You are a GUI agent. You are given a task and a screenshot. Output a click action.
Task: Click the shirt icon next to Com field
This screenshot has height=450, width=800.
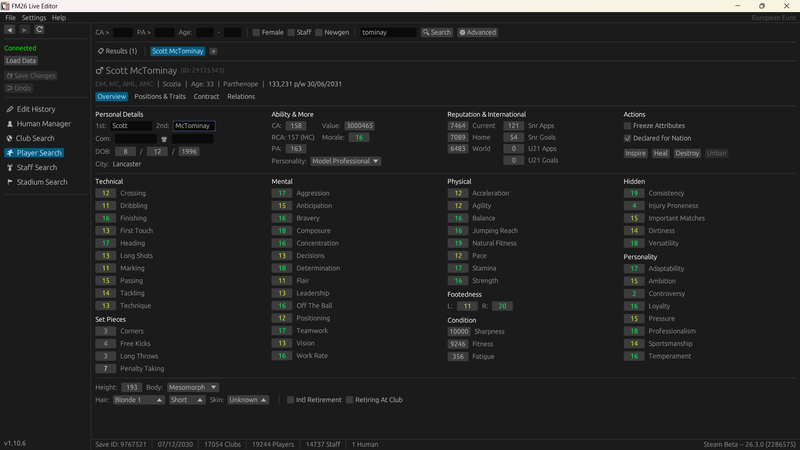click(x=164, y=139)
